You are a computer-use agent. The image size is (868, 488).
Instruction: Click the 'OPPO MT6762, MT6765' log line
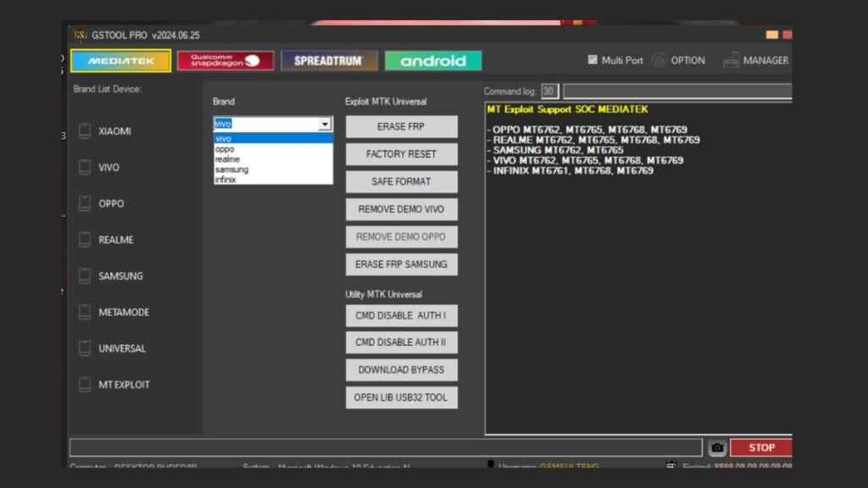[587, 130]
